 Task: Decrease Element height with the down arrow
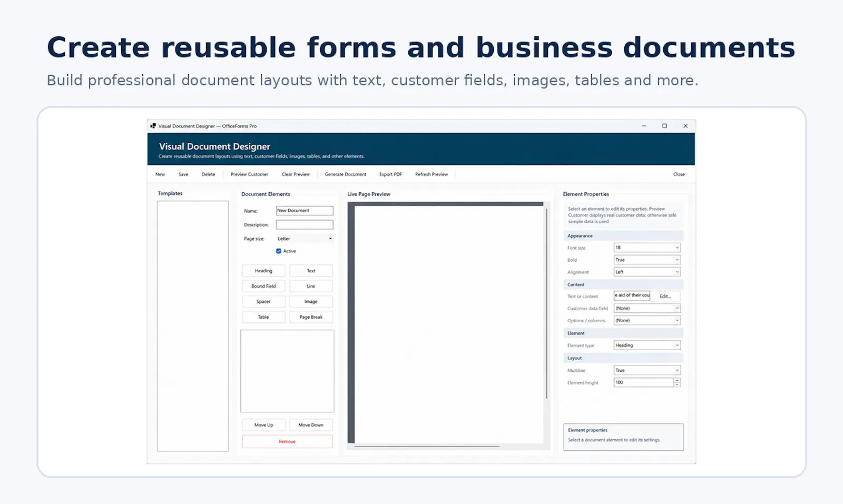(677, 384)
